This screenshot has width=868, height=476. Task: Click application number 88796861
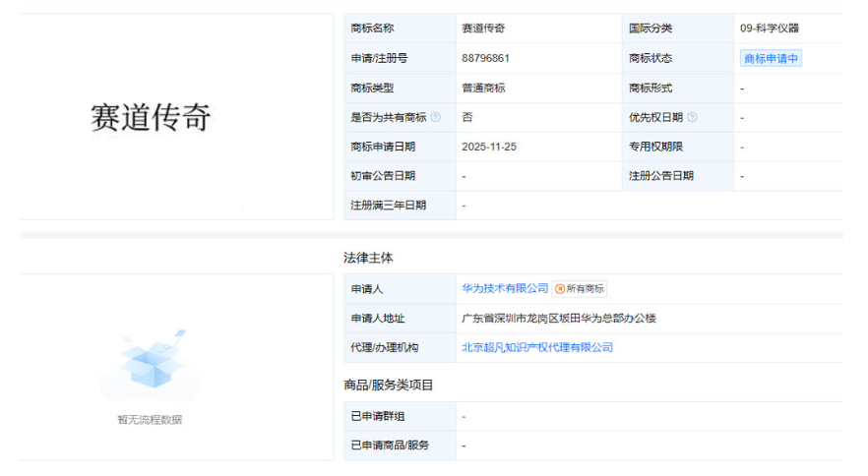[485, 58]
